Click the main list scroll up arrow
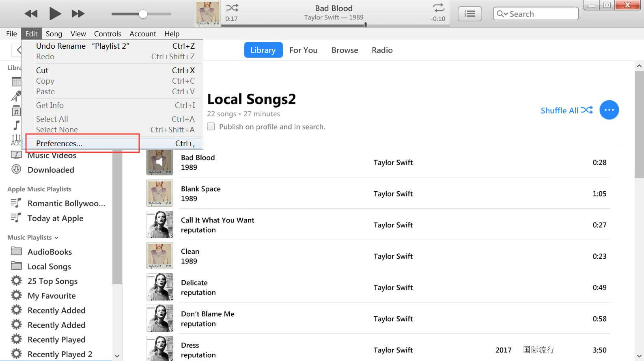 click(x=639, y=65)
